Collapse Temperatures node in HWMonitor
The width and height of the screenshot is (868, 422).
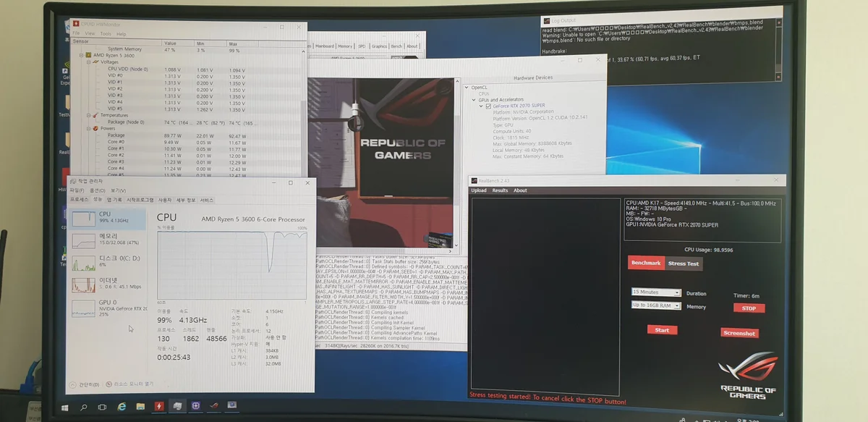pos(90,115)
